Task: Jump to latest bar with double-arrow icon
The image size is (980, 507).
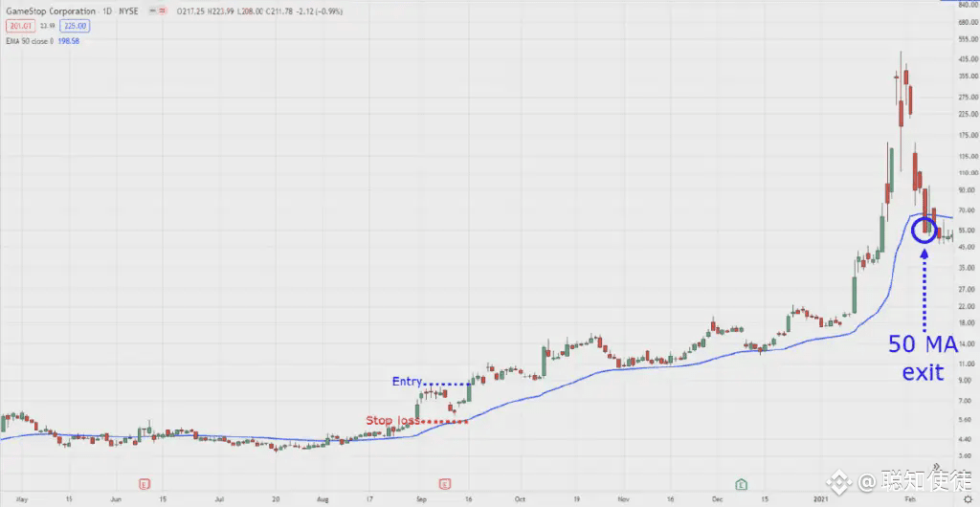Action: [x=936, y=467]
